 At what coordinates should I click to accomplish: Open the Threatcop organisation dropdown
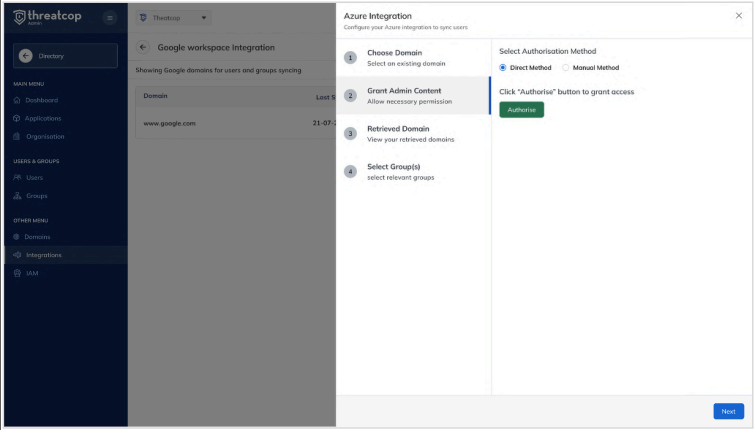pyautogui.click(x=173, y=18)
